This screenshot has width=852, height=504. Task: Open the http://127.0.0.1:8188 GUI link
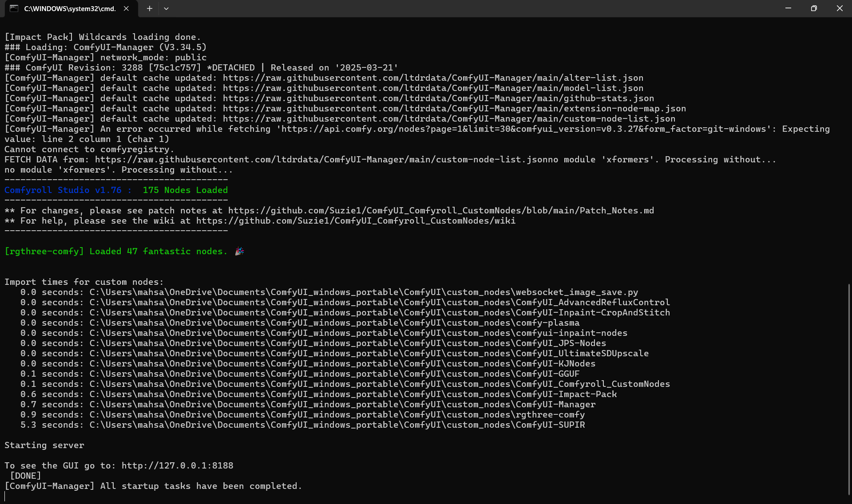click(x=177, y=465)
